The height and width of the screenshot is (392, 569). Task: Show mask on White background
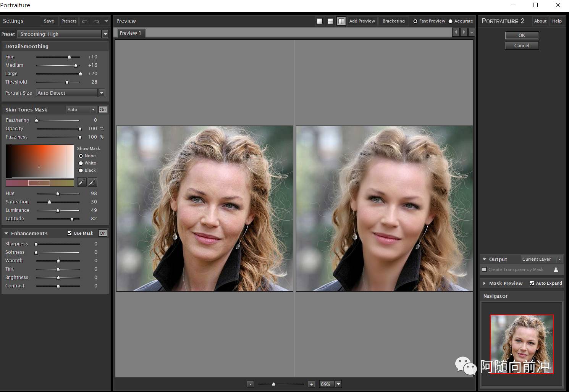81,163
